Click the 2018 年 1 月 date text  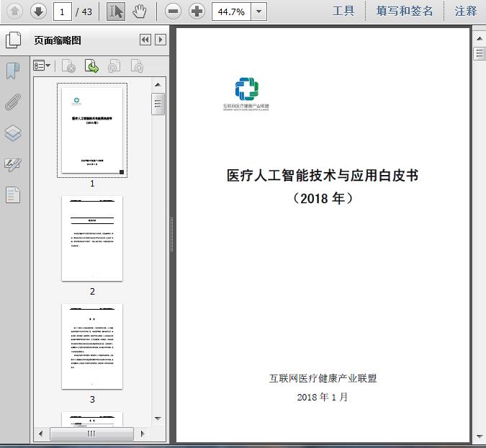click(323, 397)
